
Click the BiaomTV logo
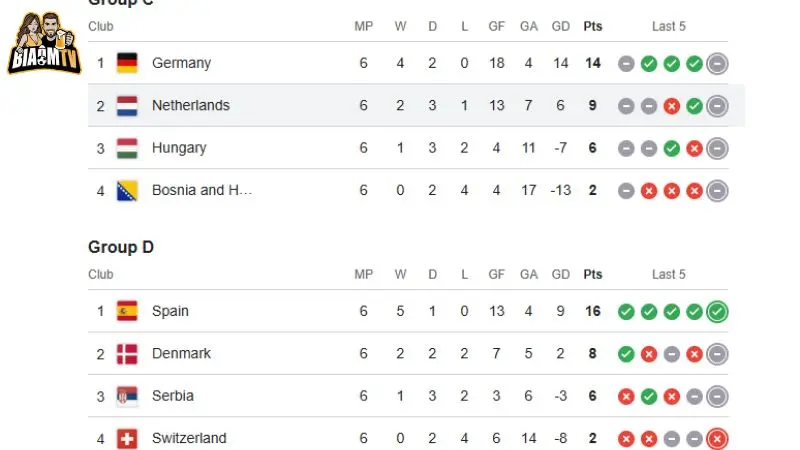point(44,43)
